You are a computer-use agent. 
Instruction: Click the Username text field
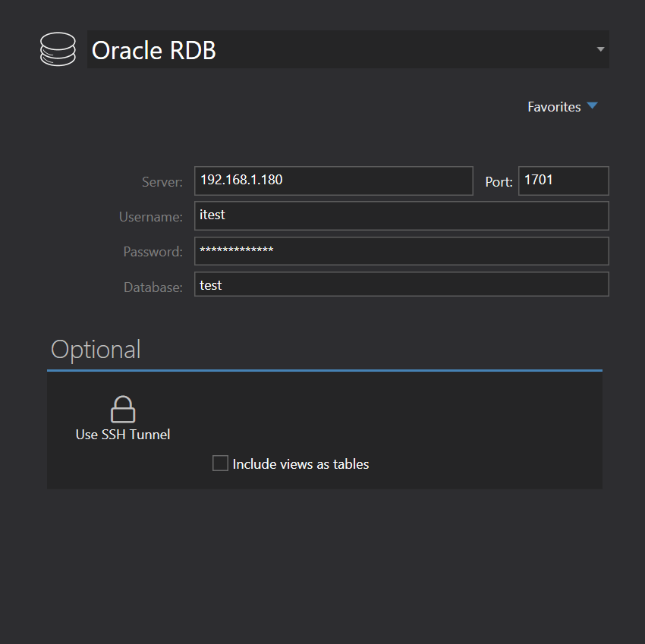tap(401, 215)
